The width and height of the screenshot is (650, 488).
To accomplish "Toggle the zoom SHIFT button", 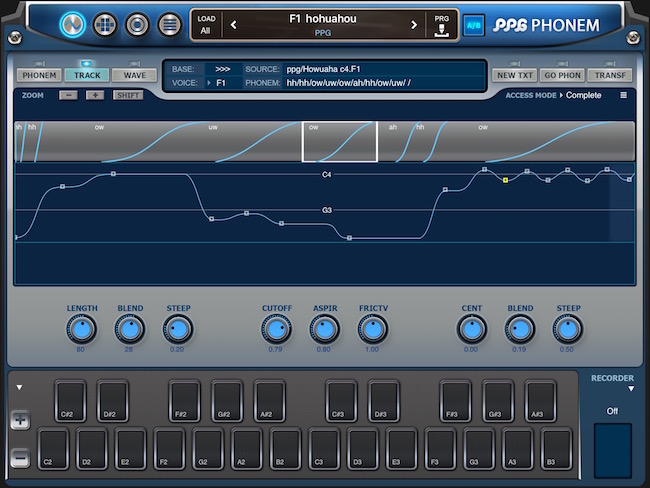I will [128, 95].
